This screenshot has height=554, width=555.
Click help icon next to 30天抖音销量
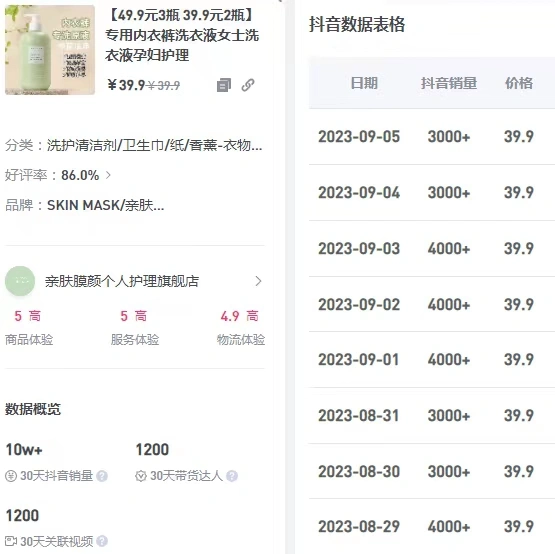pyautogui.click(x=102, y=476)
